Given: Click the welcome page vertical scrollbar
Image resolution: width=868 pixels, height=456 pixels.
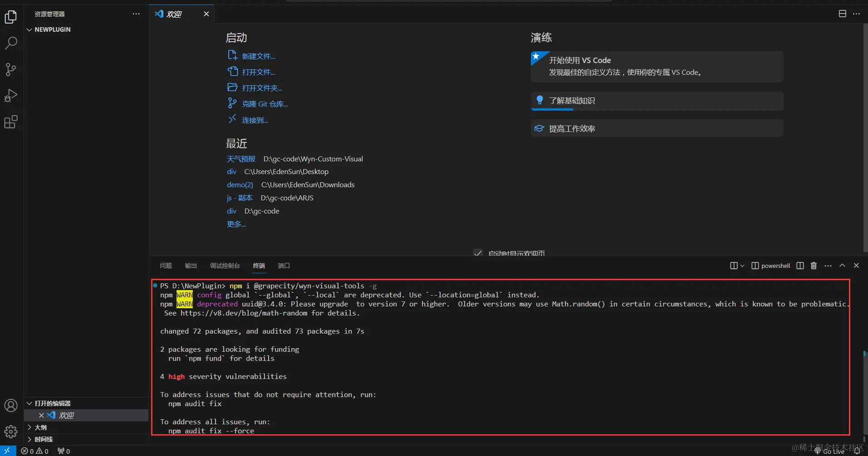Looking at the screenshot, I should (x=865, y=138).
